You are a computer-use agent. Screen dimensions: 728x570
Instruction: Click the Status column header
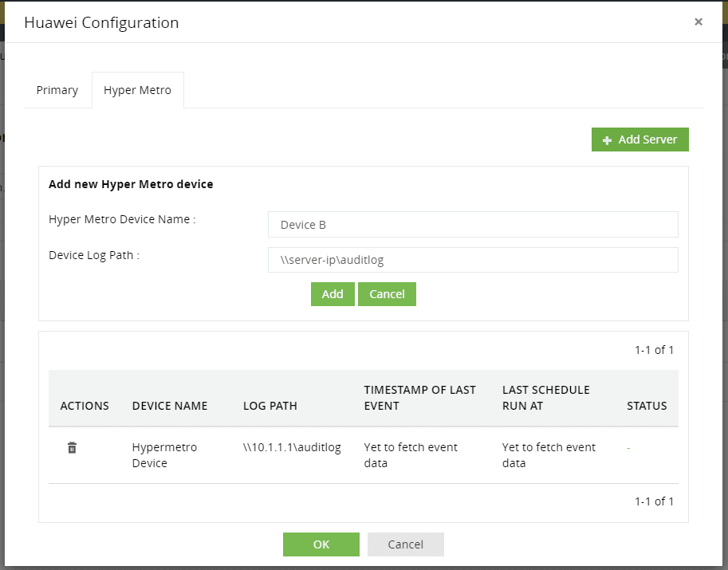click(x=647, y=406)
